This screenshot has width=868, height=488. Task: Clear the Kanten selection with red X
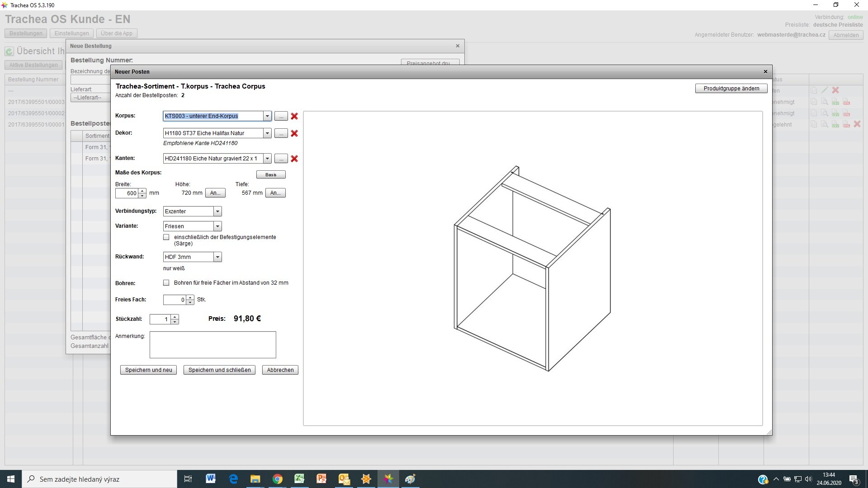pos(294,159)
